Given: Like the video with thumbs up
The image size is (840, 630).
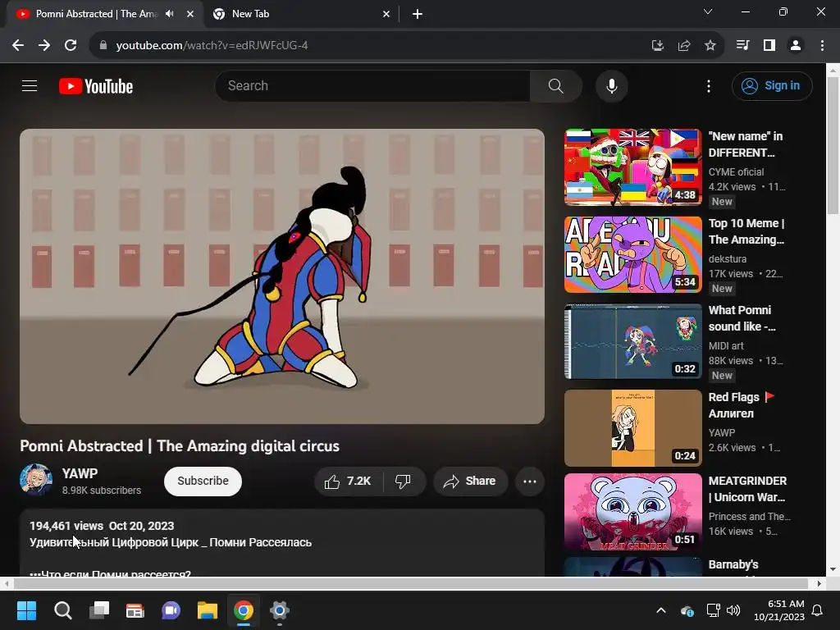Looking at the screenshot, I should tap(348, 481).
